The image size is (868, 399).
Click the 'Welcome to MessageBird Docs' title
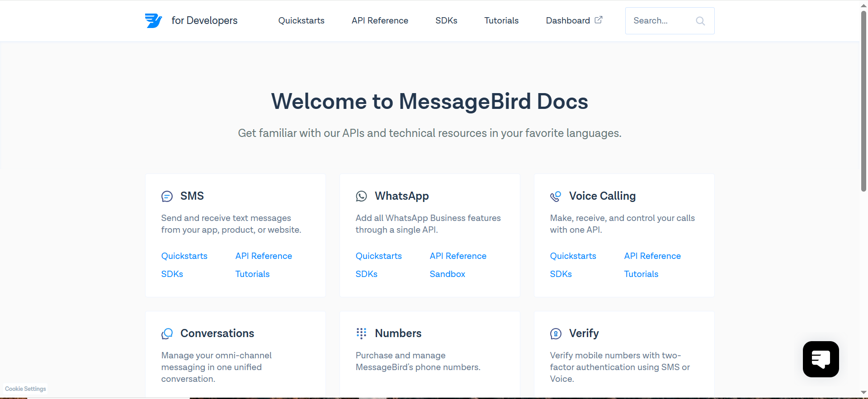[429, 101]
